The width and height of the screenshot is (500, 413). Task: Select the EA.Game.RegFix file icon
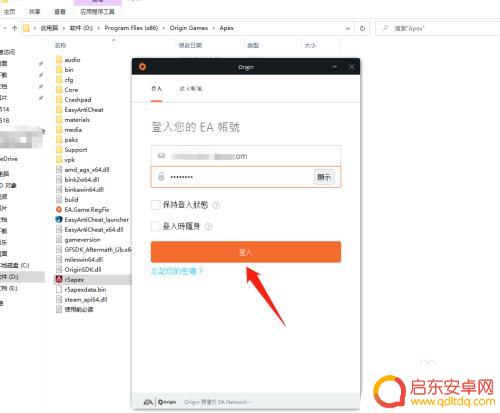(x=59, y=210)
